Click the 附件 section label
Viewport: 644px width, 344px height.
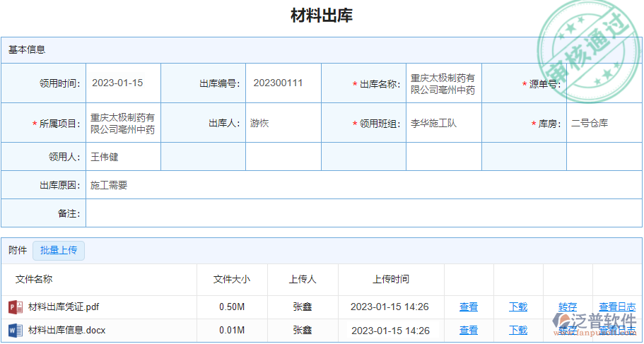click(18, 250)
